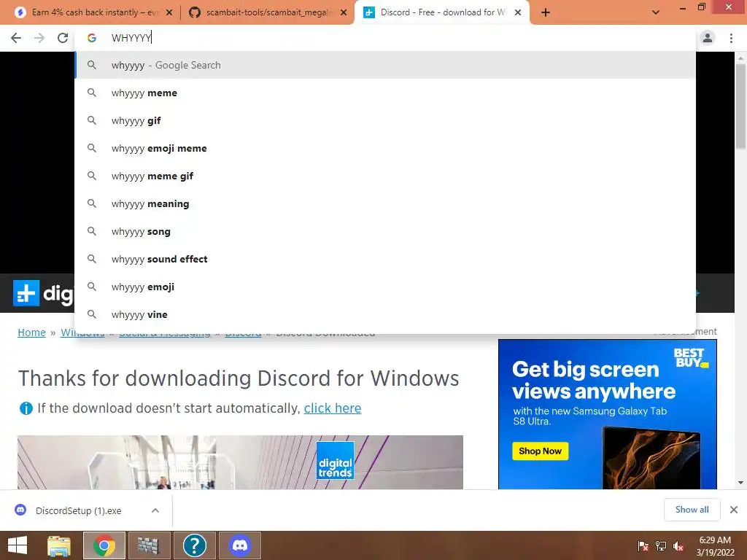Choose the whyyyy song suggestion
747x560 pixels.
click(x=385, y=231)
